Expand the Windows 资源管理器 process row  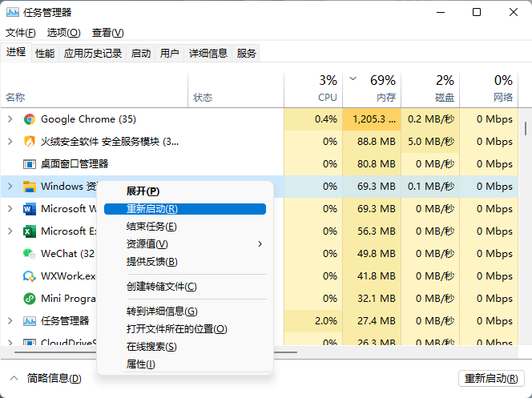10,186
